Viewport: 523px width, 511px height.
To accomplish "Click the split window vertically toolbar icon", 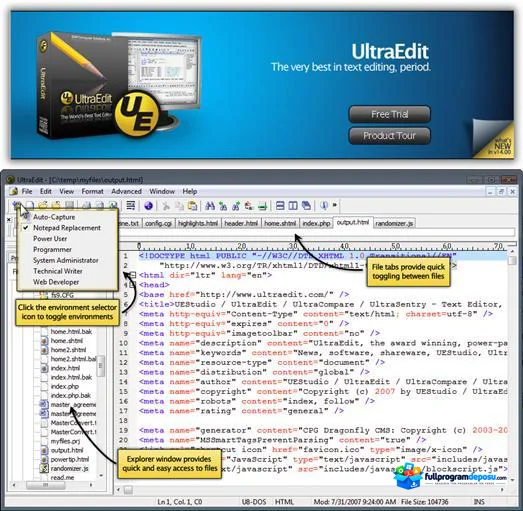I will (293, 205).
